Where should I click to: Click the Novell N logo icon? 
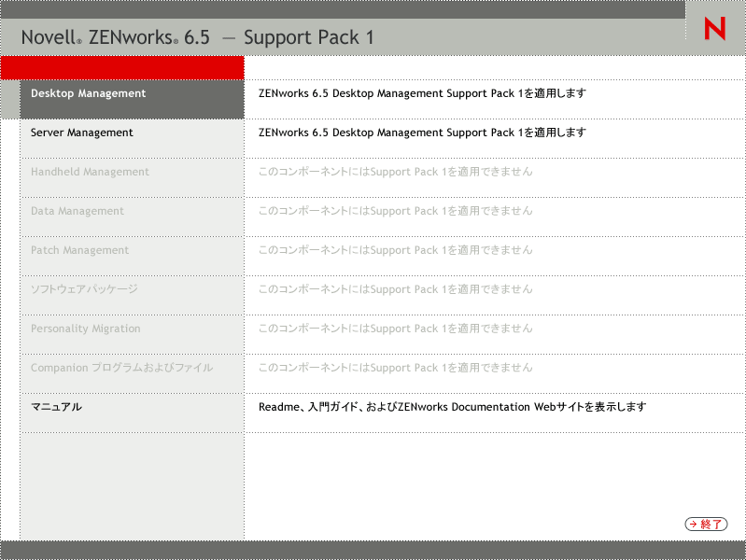714,29
